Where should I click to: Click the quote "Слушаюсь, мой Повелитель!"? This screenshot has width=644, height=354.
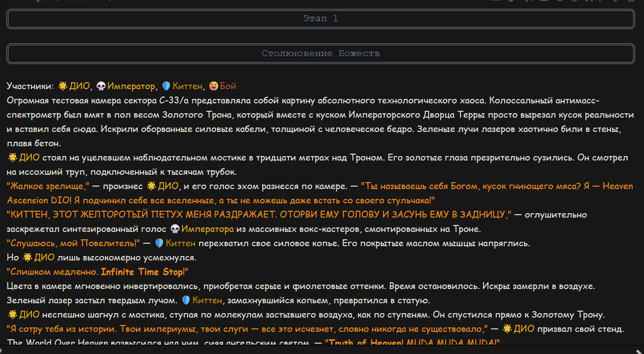73,243
